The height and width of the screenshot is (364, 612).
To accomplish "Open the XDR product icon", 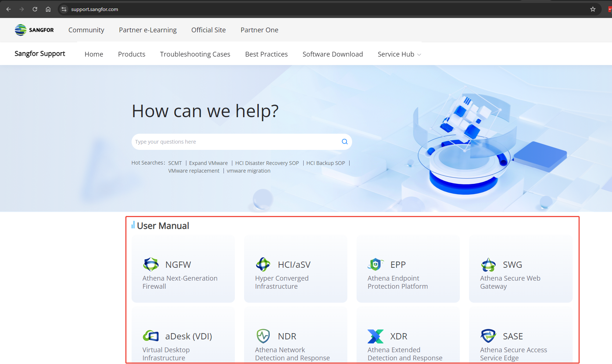I will click(x=375, y=336).
